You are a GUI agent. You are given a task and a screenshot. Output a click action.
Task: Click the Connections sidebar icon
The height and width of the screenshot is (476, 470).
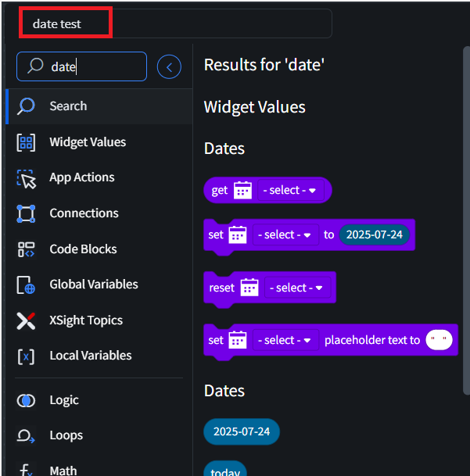point(27,213)
